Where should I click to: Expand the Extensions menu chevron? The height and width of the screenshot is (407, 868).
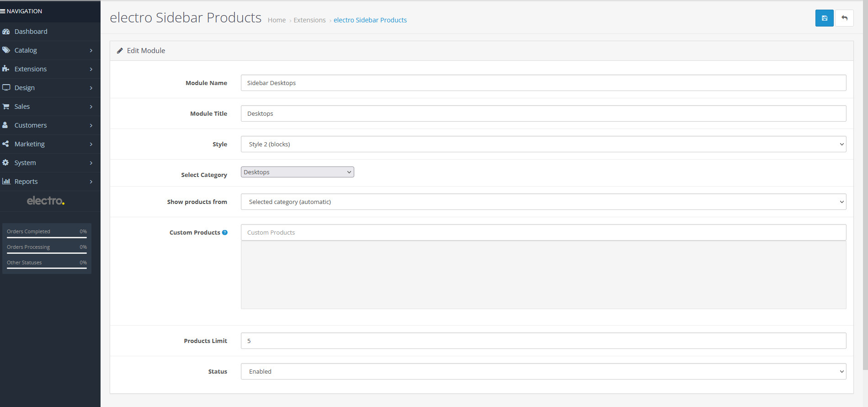point(91,69)
